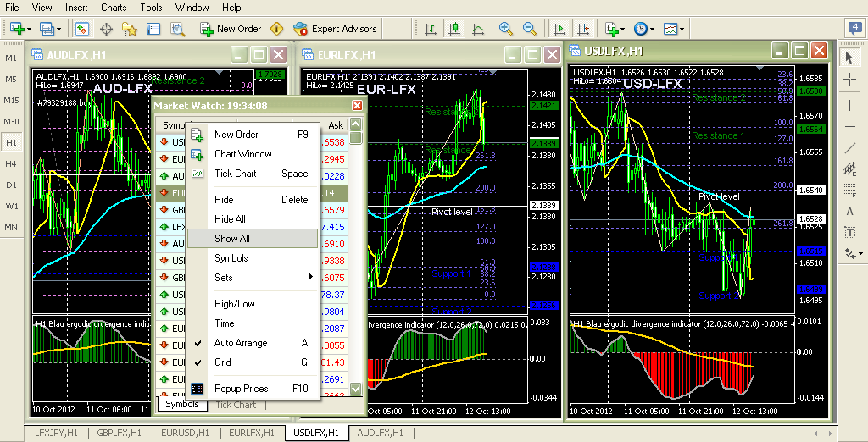Select the horizontal line drawing tool

[849, 127]
